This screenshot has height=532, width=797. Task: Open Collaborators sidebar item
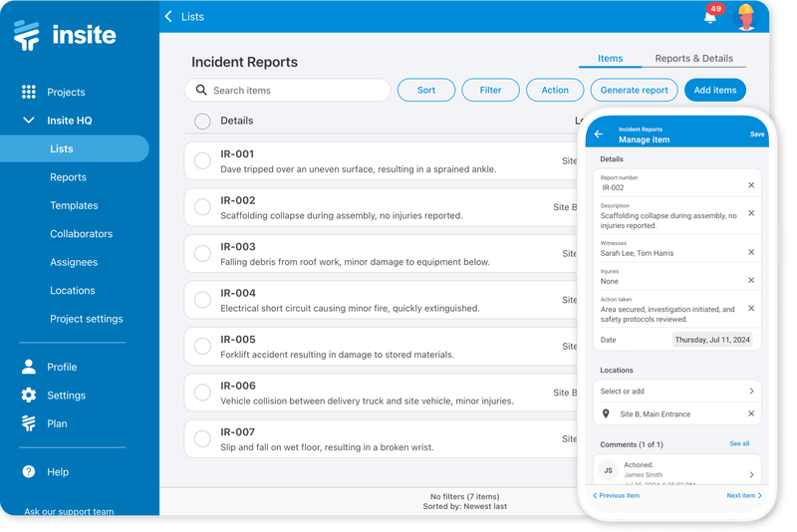pyautogui.click(x=82, y=234)
